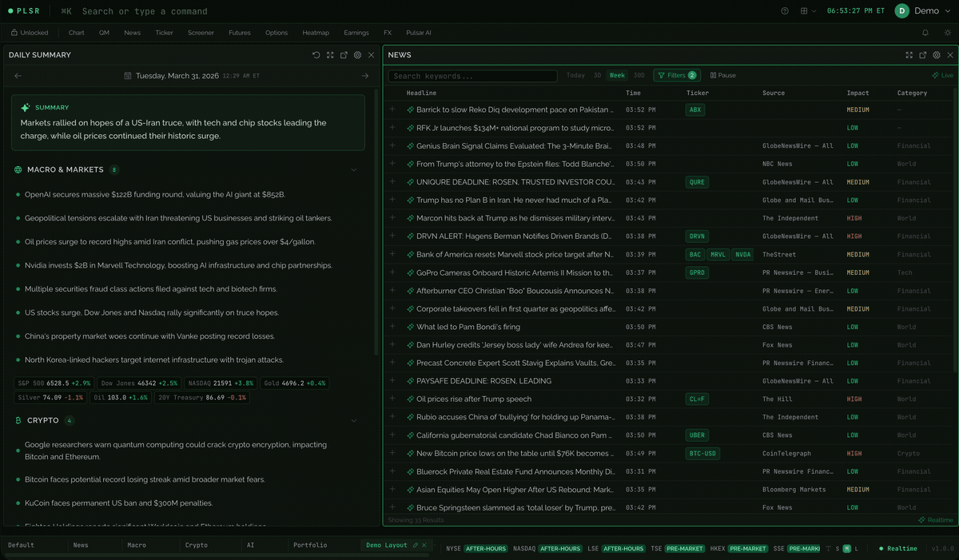The width and height of the screenshot is (959, 560).
Task: Open the calendar date picker
Action: pos(128,76)
